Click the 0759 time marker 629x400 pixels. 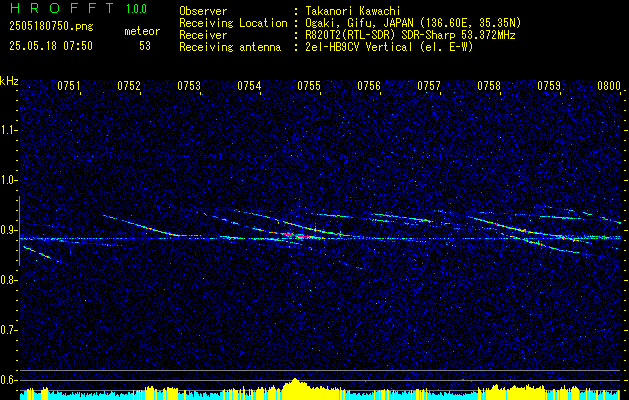pos(549,86)
